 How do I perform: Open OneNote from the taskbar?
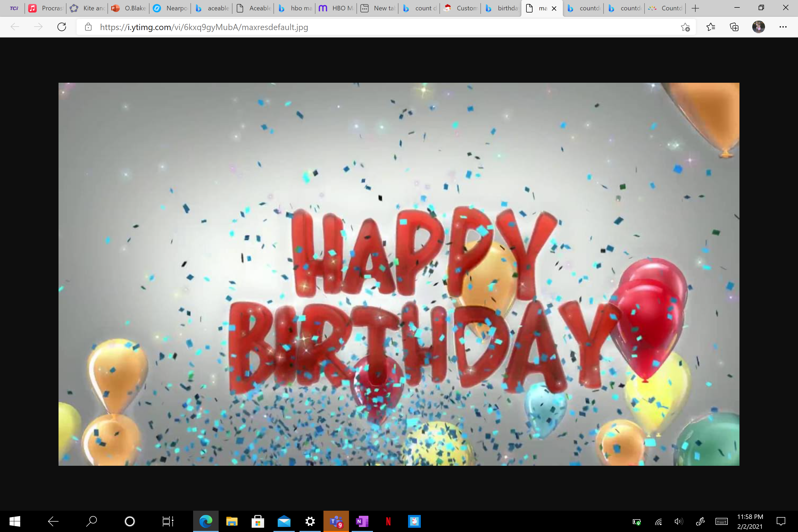click(x=362, y=521)
